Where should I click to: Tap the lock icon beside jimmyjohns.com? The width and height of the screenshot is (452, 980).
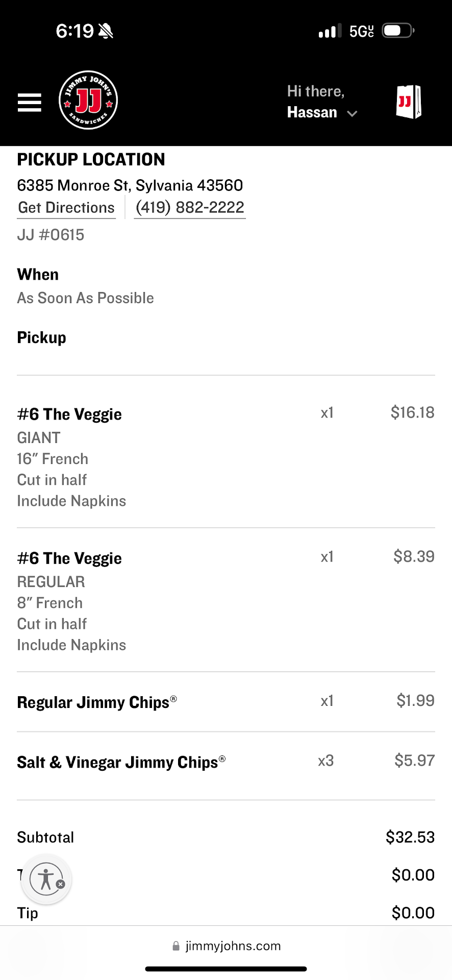(176, 946)
